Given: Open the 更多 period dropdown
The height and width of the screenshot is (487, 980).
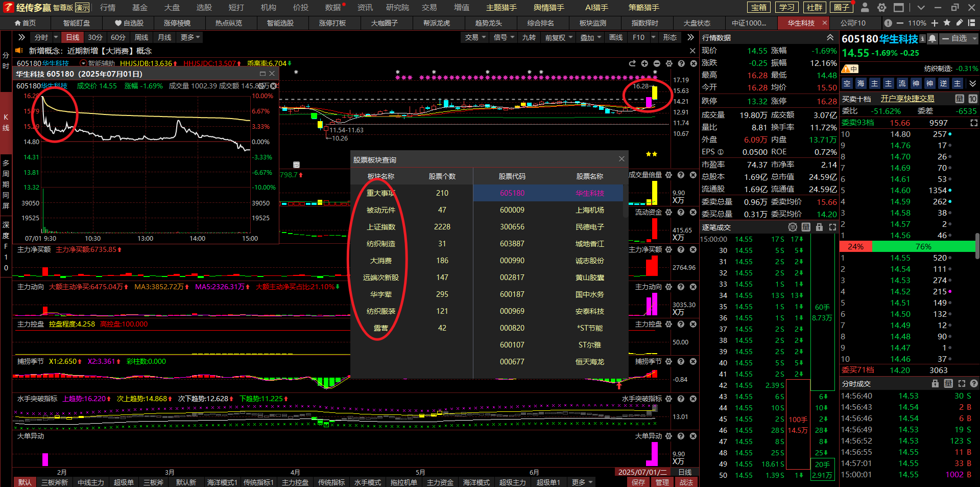Looking at the screenshot, I should [190, 37].
